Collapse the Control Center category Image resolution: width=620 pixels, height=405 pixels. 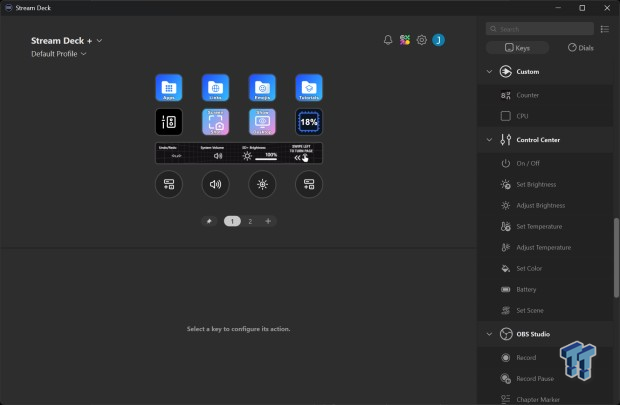[x=489, y=140]
